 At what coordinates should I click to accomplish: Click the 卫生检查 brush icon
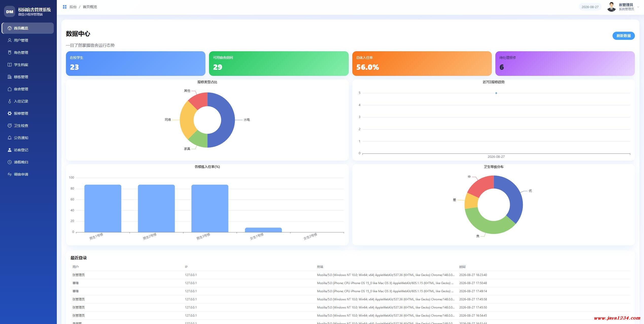(10, 126)
